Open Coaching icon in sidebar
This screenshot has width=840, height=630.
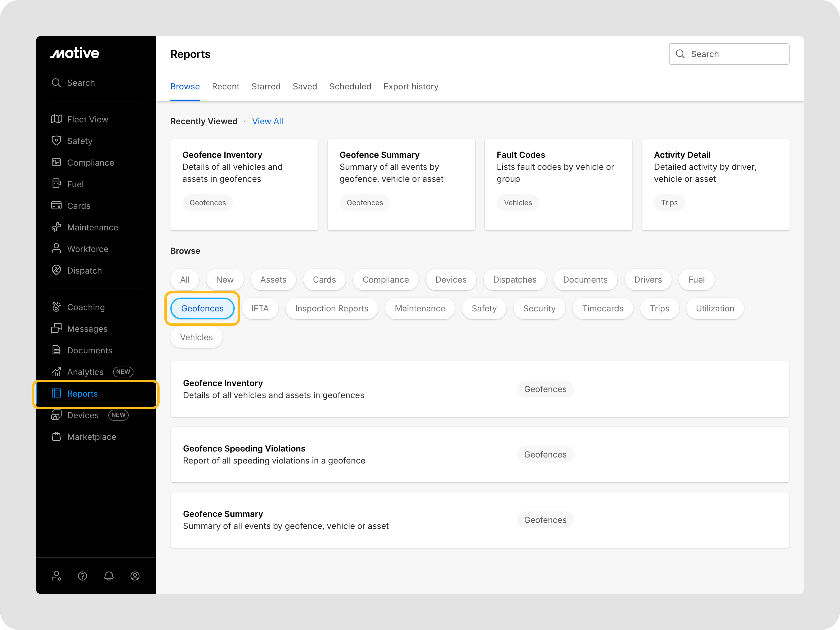pos(56,307)
